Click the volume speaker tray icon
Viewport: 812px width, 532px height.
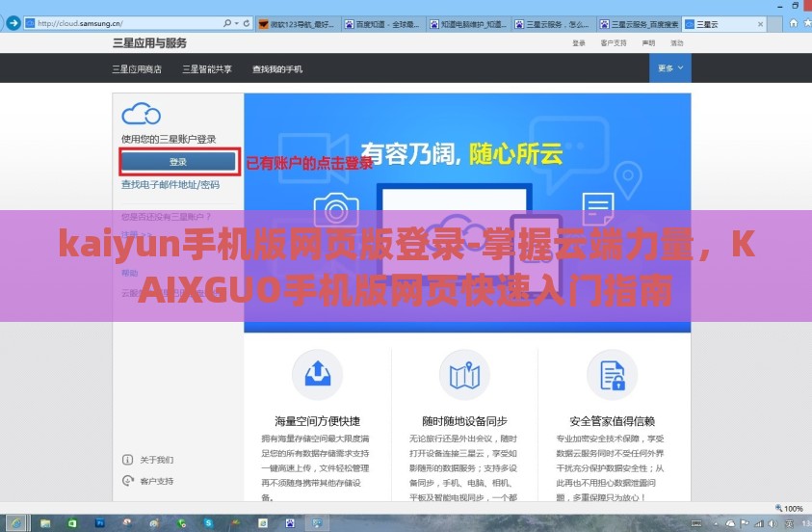773,523
